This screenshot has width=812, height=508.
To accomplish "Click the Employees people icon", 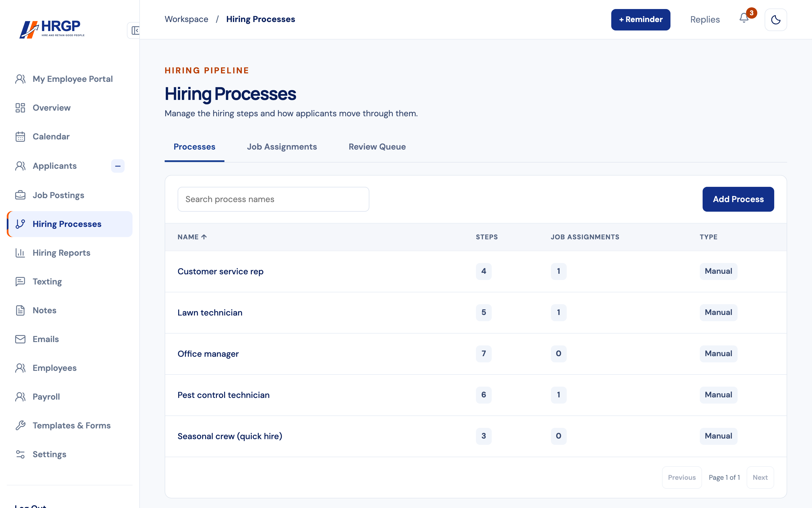I will [x=20, y=368].
